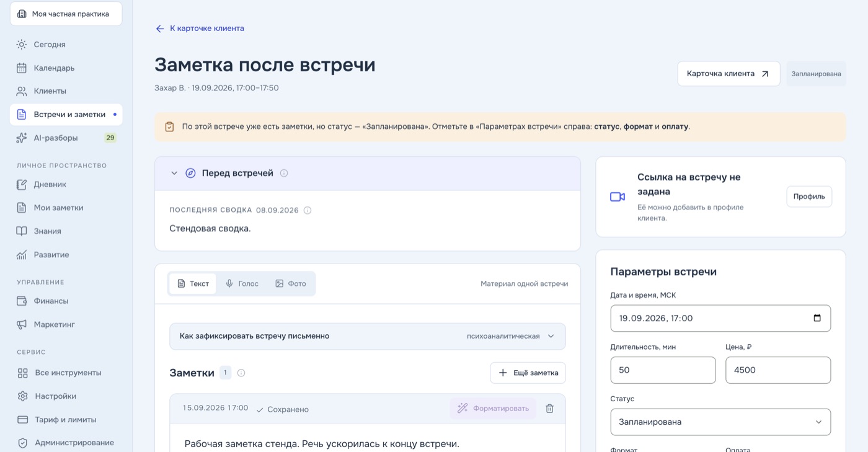Viewport: 868px width, 452px height.
Task: Switch to the «Голос» tab
Action: 242,283
